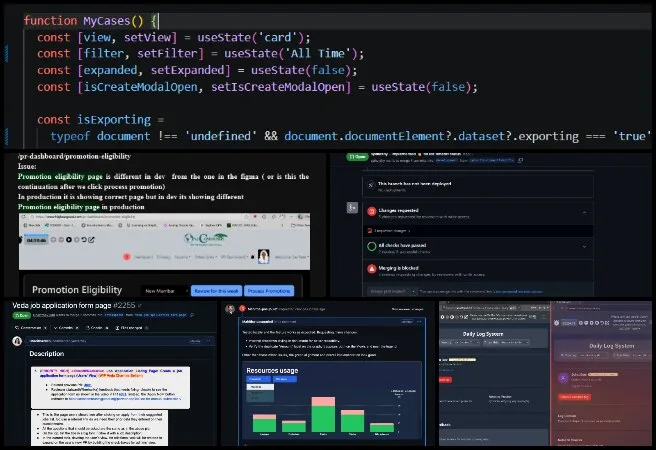Open the command line instructions link
The image size is (656, 450).
518,291
